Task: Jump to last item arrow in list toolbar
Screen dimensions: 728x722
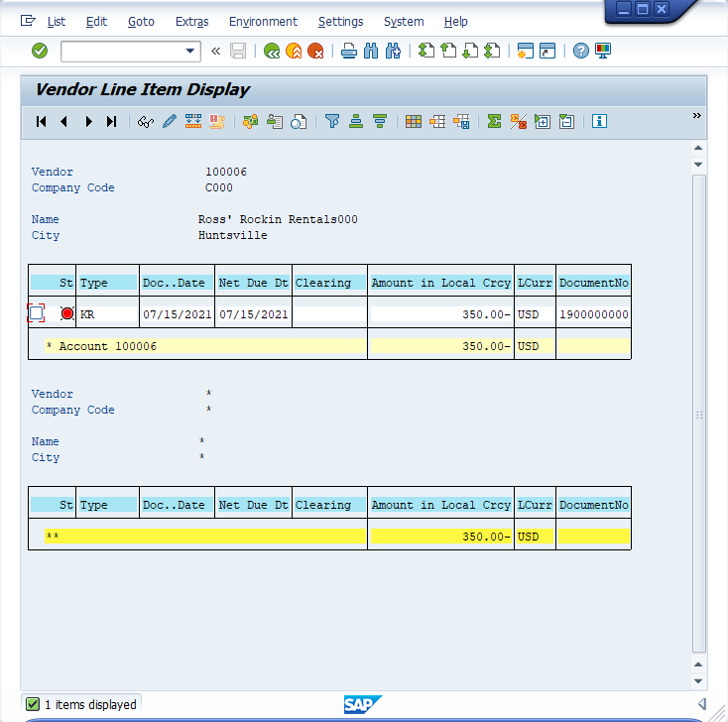Action: click(111, 122)
